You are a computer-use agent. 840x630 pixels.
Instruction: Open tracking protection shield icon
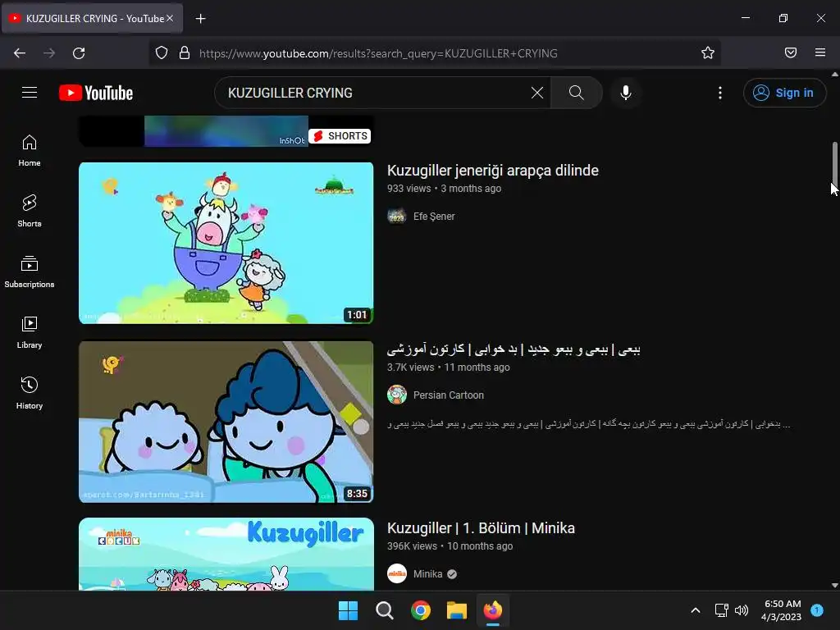[162, 53]
